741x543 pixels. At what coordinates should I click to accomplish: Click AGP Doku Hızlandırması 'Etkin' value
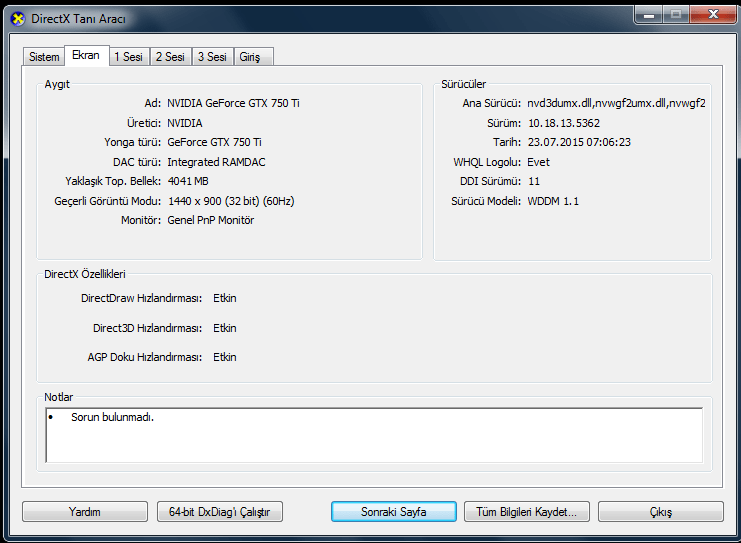coord(224,357)
